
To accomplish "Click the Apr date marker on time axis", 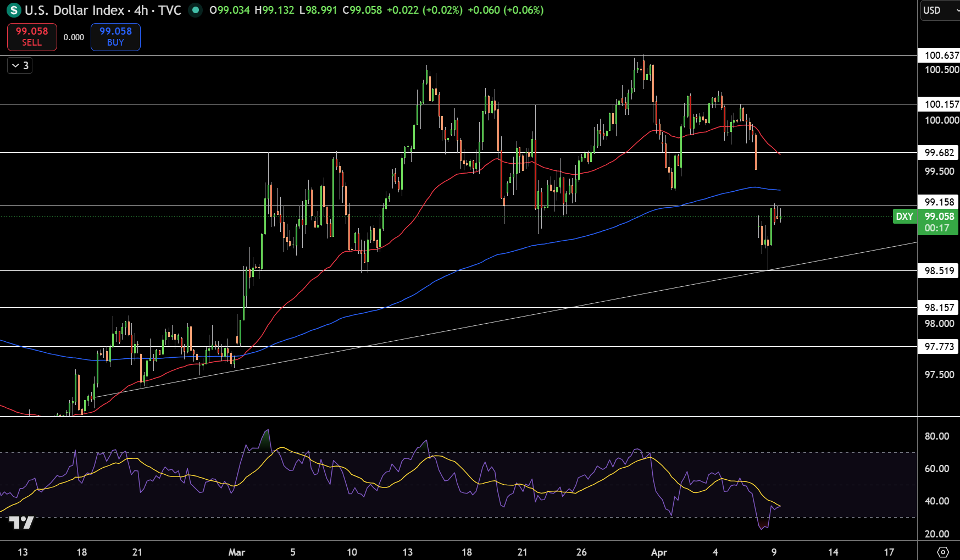I will pyautogui.click(x=658, y=552).
